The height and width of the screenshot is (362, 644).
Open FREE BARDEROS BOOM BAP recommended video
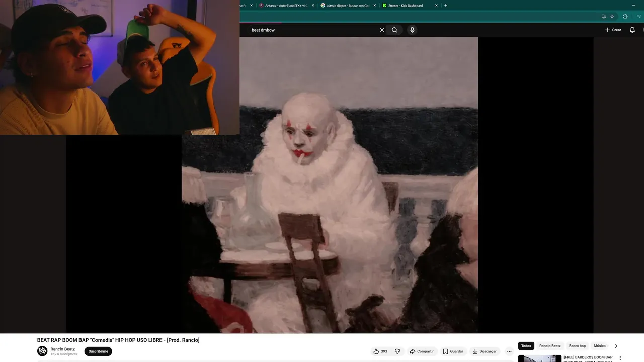588,358
